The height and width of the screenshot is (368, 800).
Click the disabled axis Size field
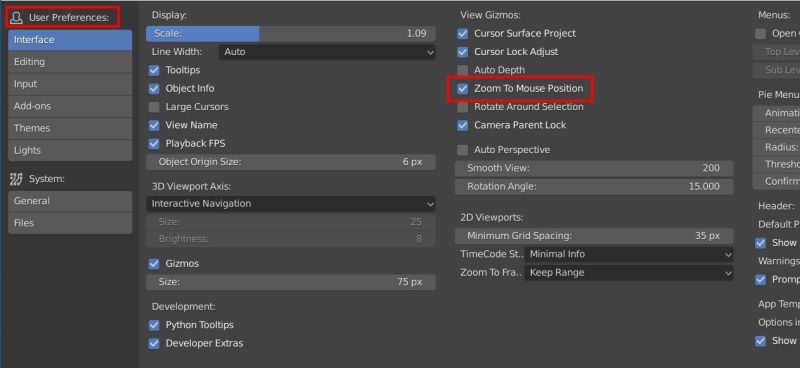pyautogui.click(x=291, y=222)
